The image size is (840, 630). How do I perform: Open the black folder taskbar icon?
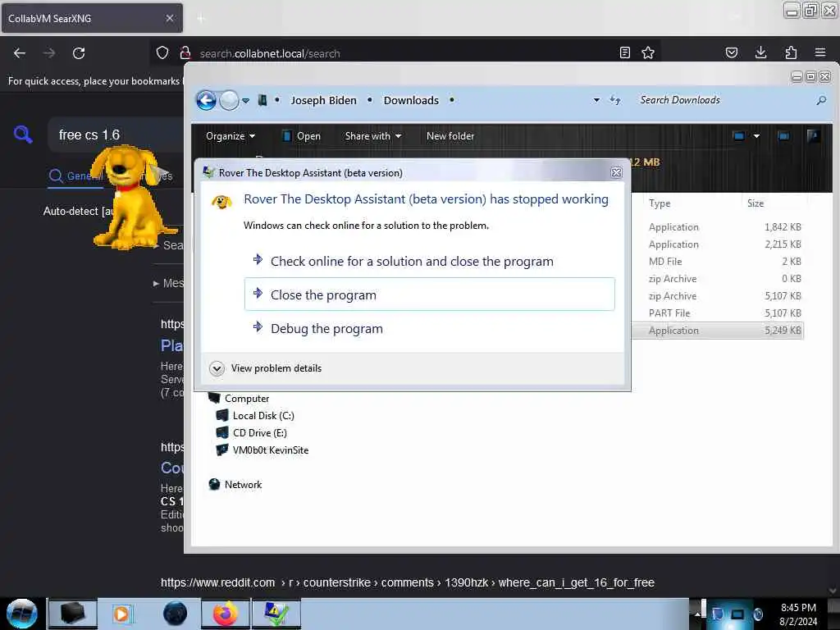tap(73, 614)
